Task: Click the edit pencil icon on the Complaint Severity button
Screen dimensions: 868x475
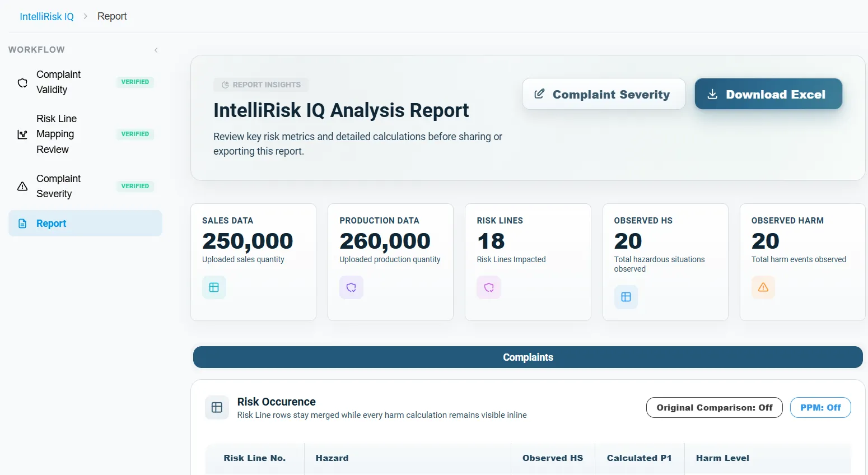Action: click(x=539, y=94)
